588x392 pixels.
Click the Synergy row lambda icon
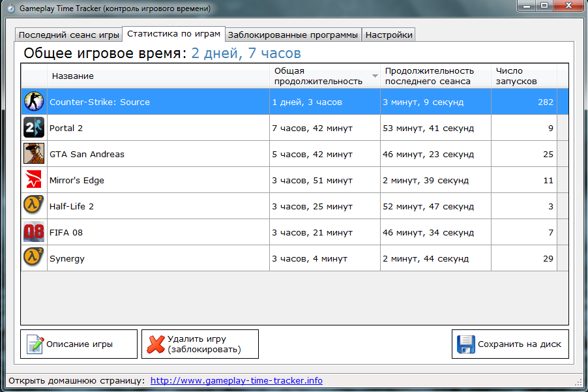coord(34,258)
